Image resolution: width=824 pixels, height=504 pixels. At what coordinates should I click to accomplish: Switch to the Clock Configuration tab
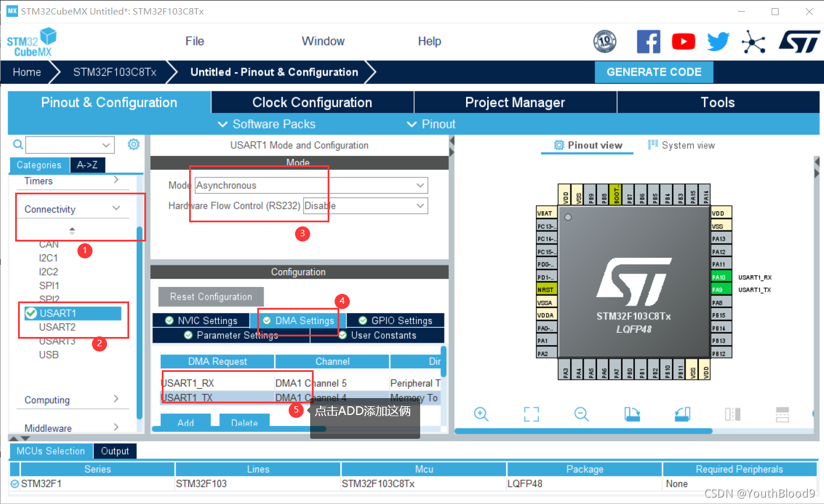pos(312,102)
